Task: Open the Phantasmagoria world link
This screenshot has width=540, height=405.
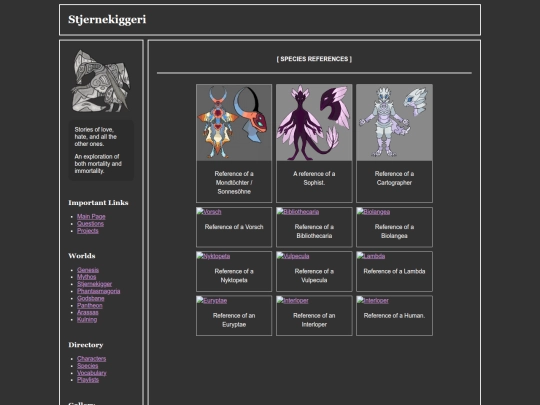Action: point(98,291)
